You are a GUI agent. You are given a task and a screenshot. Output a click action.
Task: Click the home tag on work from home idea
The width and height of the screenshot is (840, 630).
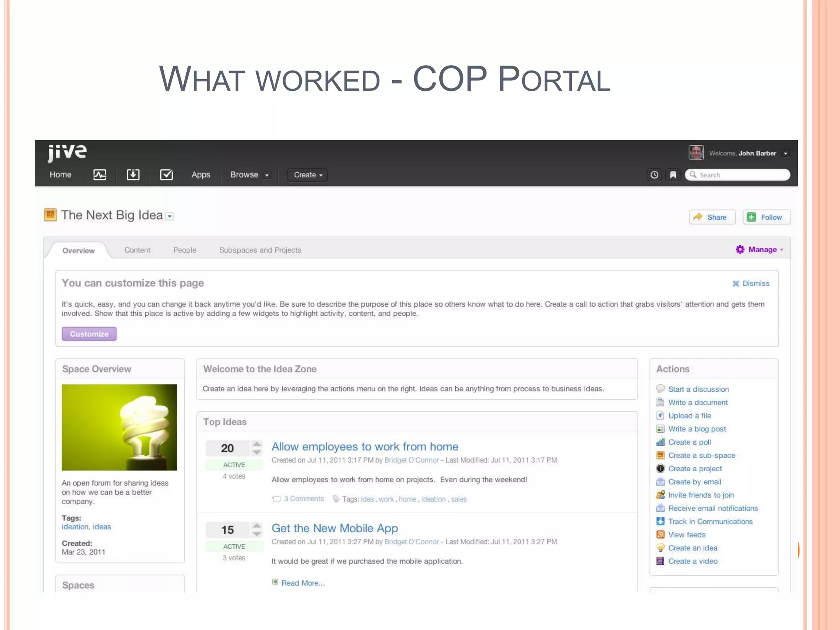click(407, 499)
